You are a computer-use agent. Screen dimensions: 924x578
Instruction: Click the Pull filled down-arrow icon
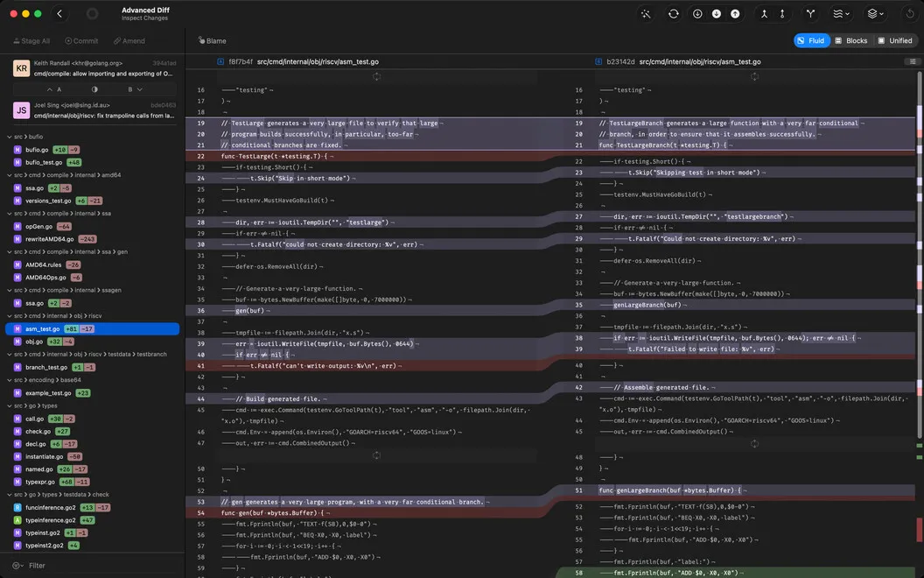pos(716,13)
